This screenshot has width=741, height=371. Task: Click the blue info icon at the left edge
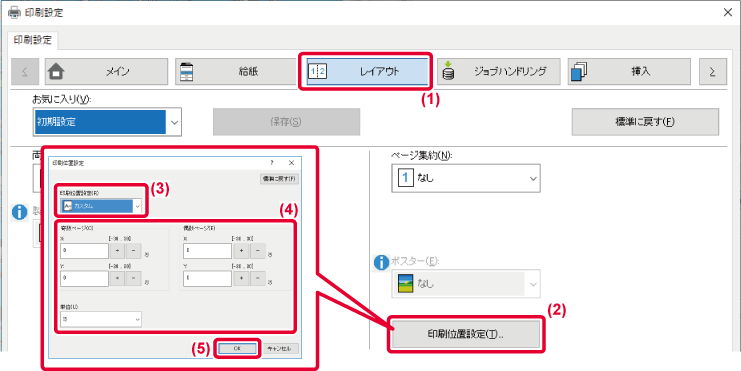[19, 213]
